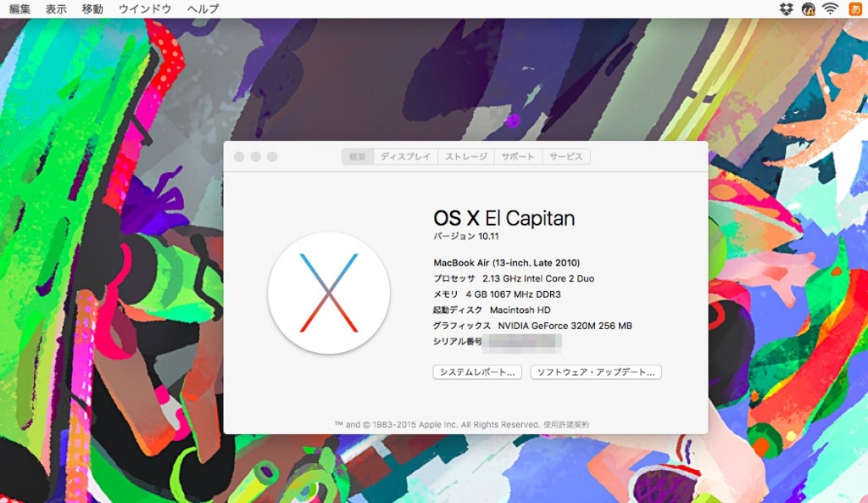Image resolution: width=868 pixels, height=503 pixels.
Task: Click the 2.13 GHz Intel Core 2 Duo value
Action: tap(538, 279)
